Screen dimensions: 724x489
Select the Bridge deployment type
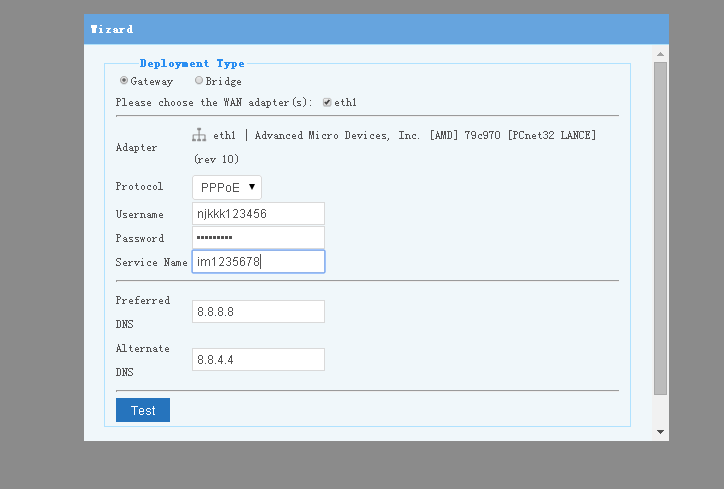pos(199,80)
